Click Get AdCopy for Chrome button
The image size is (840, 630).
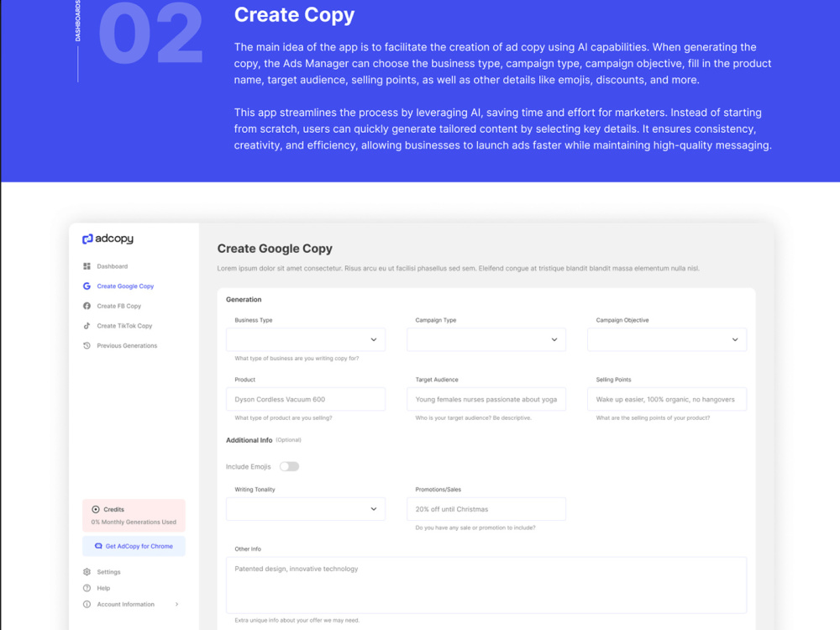pos(134,547)
